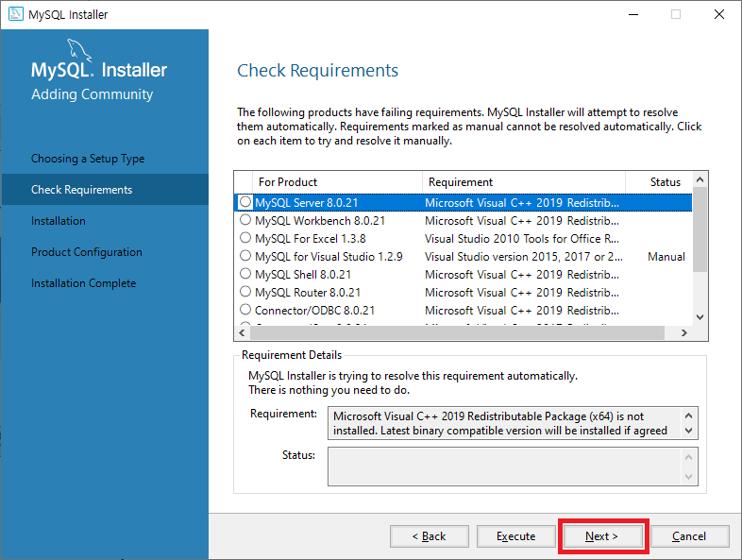Select the radio circle for MySQL Workbench 8.0.21
Image resolution: width=742 pixels, height=560 pixels.
[x=245, y=220]
